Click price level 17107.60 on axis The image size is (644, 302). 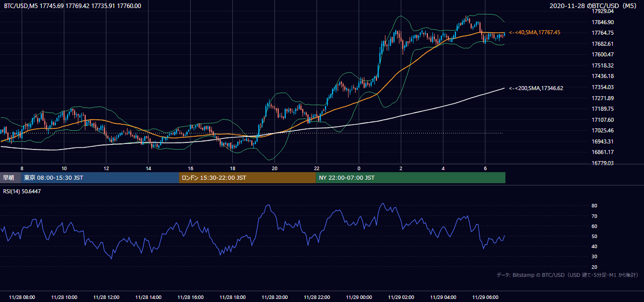point(603,120)
